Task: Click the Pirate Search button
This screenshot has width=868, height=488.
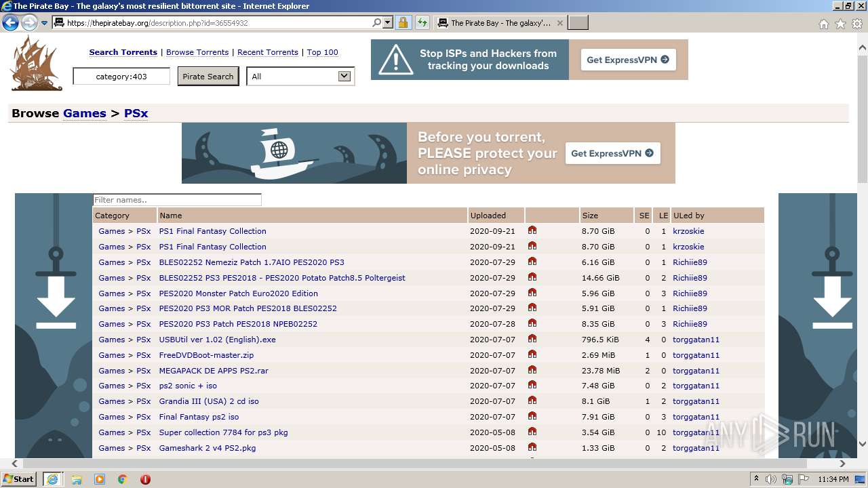Action: 208,77
